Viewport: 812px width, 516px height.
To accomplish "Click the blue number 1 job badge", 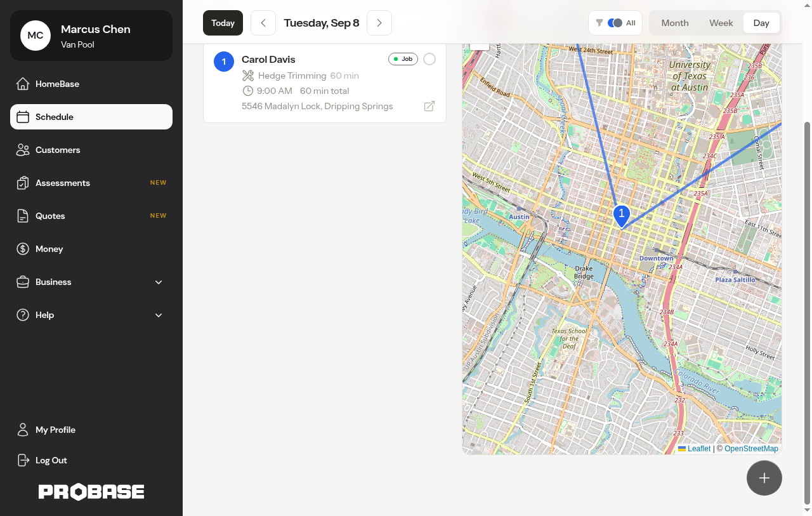I will pos(224,62).
